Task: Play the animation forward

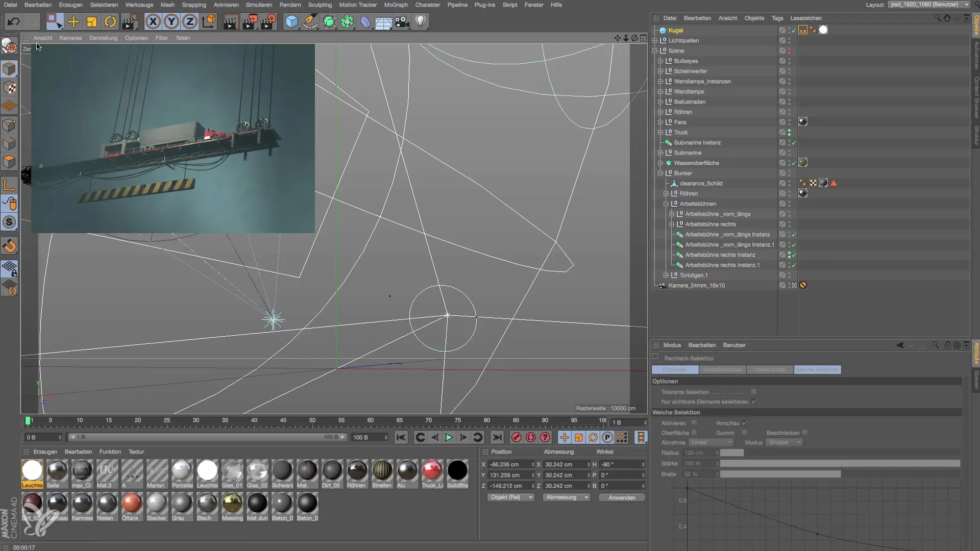Action: coord(449,437)
